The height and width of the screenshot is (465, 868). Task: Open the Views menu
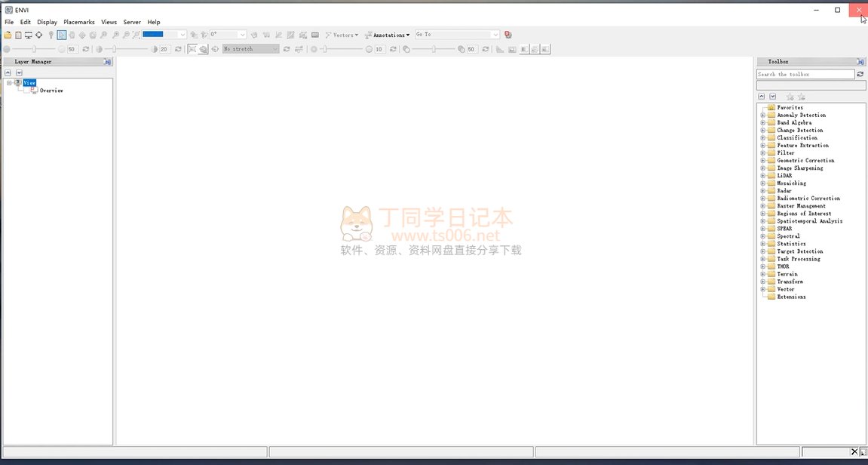[x=109, y=22]
